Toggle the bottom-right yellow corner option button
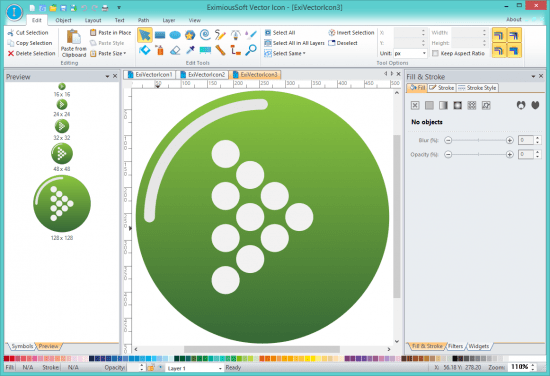 (514, 51)
